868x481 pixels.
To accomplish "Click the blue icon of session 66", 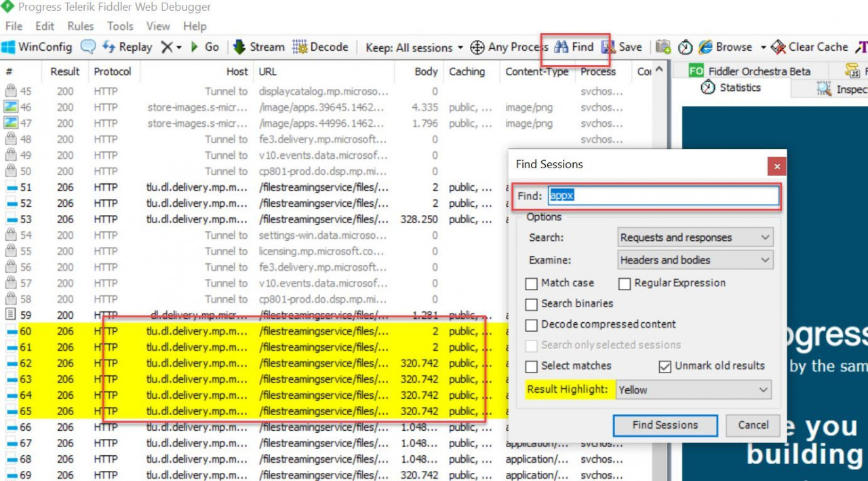I will (10, 427).
